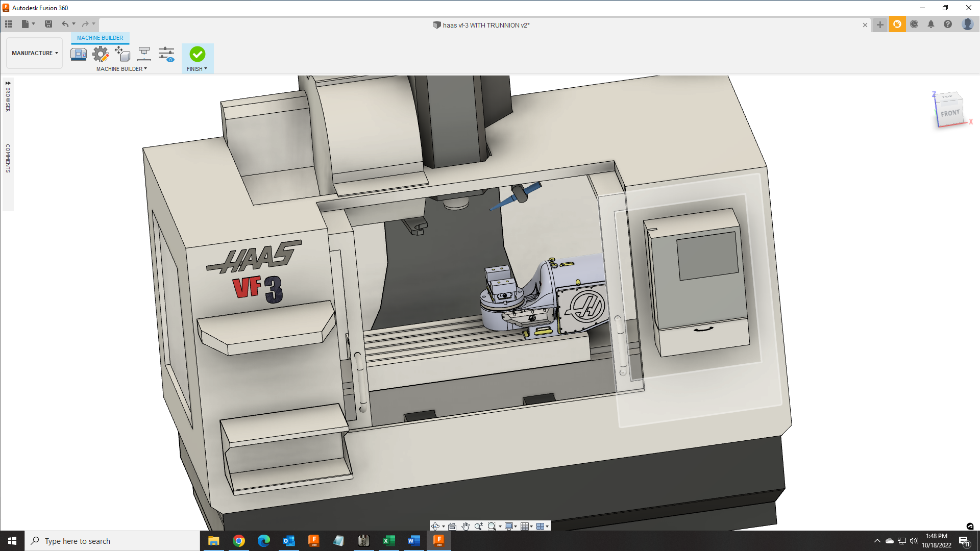The height and width of the screenshot is (551, 980).
Task: Open the File menu icon
Action: [x=26, y=23]
